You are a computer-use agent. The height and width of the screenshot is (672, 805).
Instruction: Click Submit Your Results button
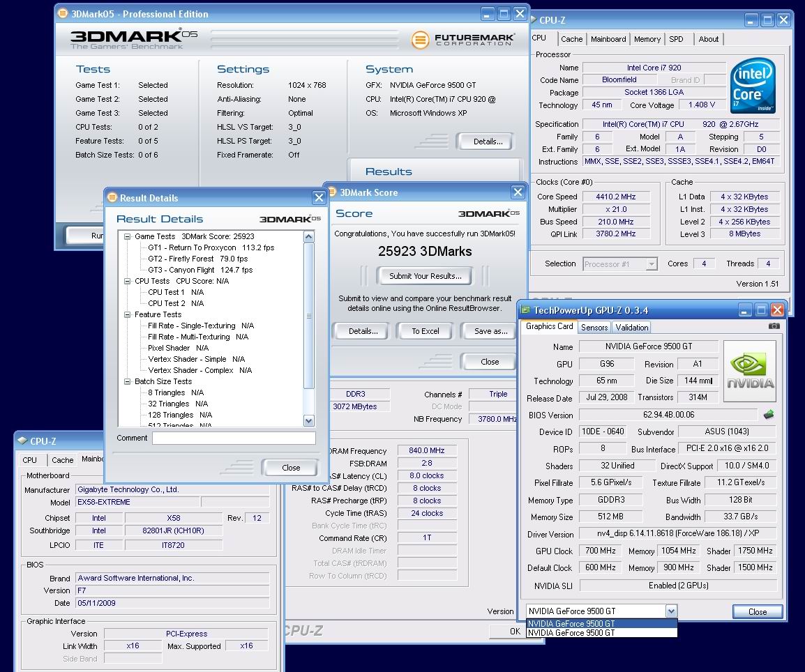425,276
